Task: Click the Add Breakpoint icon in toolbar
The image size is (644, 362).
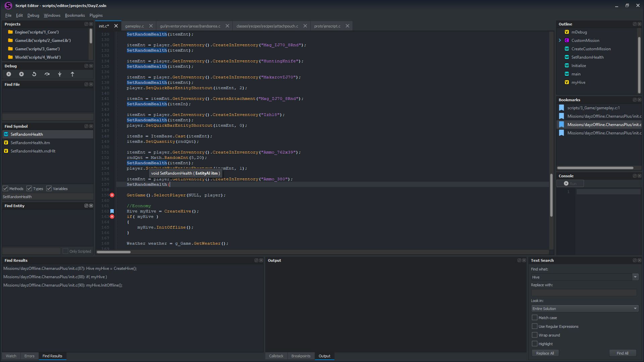Action: [x=60, y=74]
